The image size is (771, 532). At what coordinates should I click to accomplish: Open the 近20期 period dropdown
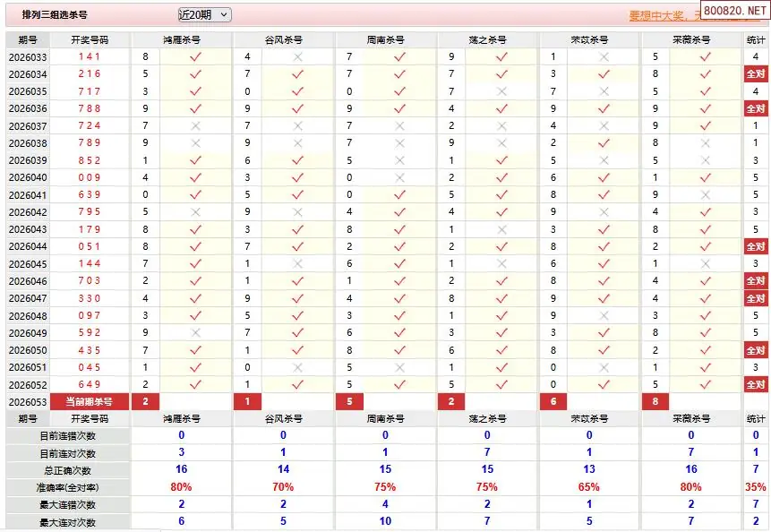204,15
